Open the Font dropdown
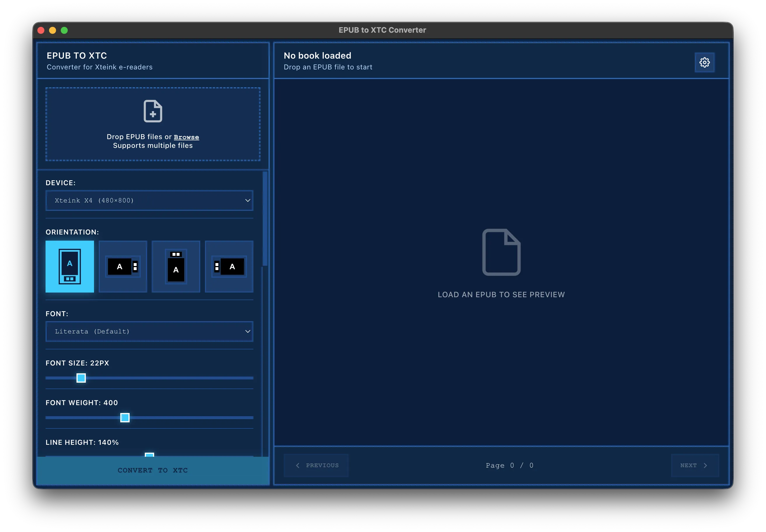766x532 pixels. 149,331
